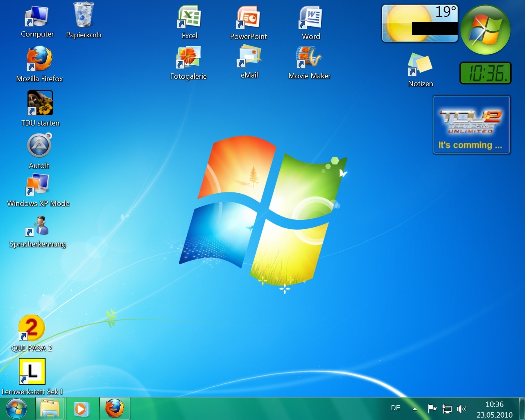The height and width of the screenshot is (420, 525).
Task: Open the Windows Start menu orb
Action: (16, 409)
